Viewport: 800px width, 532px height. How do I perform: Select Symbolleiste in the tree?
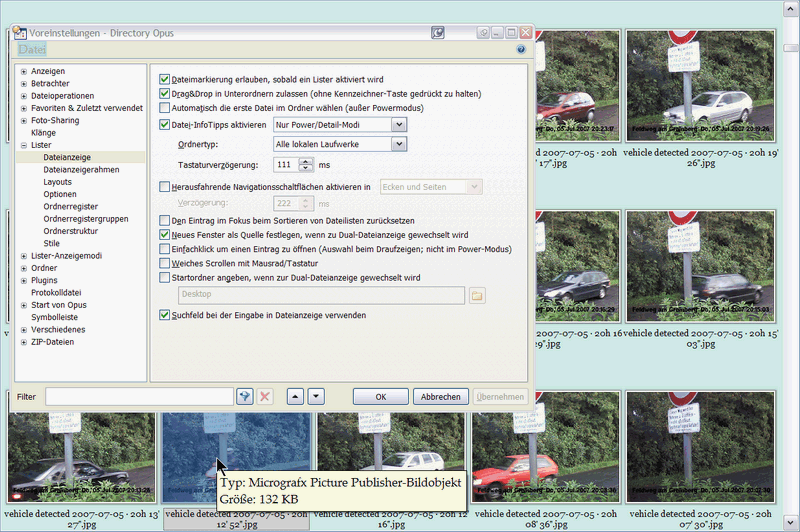click(54, 317)
